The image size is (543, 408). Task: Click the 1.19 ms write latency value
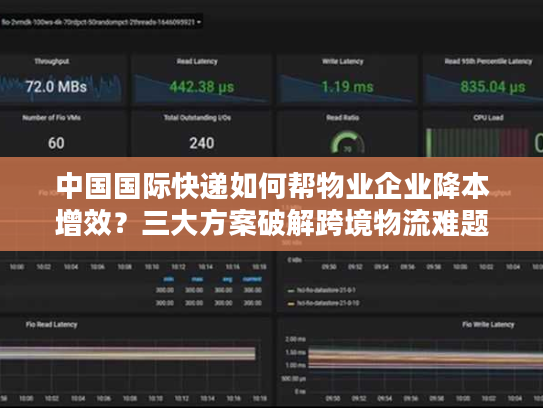tap(347, 87)
